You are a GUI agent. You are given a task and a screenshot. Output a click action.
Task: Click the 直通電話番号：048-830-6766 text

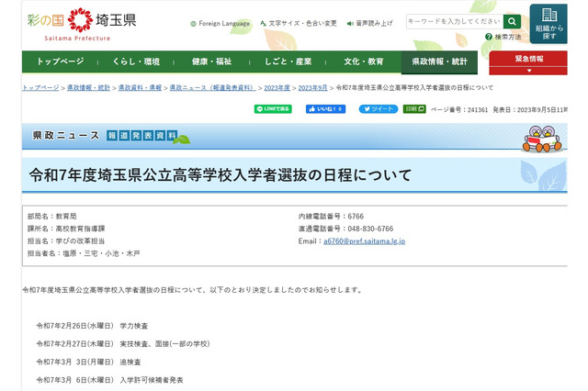[x=345, y=229]
